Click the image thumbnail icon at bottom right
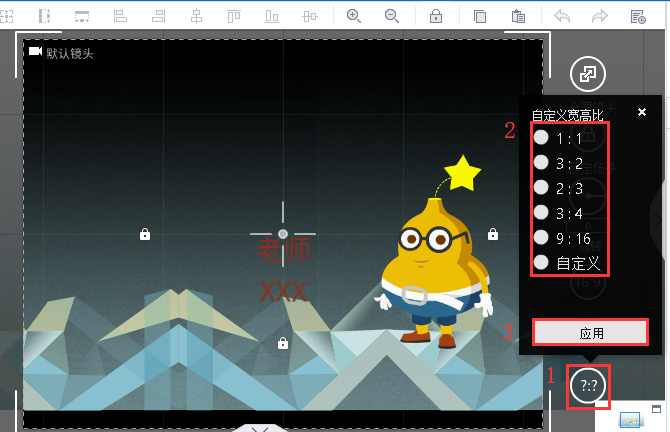Viewport: 670px width, 432px height. point(629,420)
